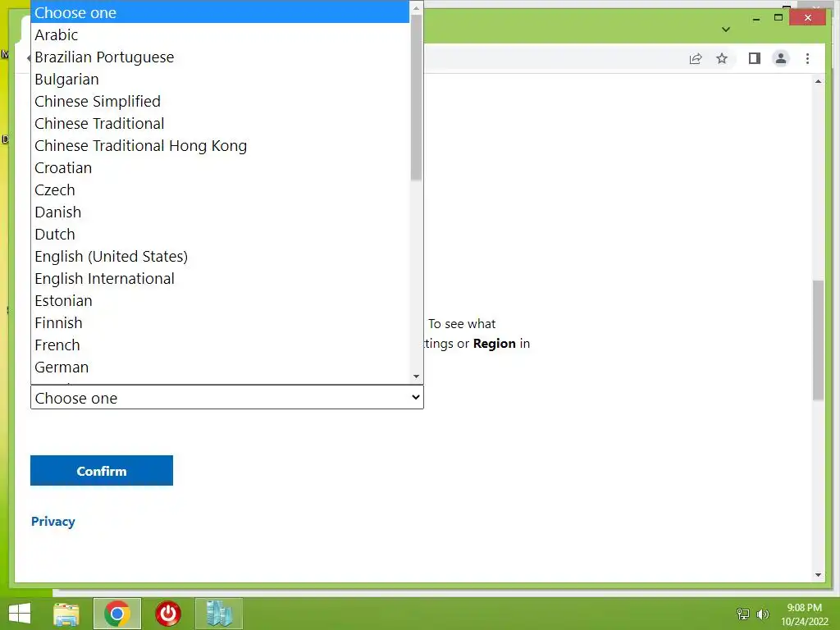Bookmark this tab with star icon
Viewport: 840px width, 630px height.
722,58
